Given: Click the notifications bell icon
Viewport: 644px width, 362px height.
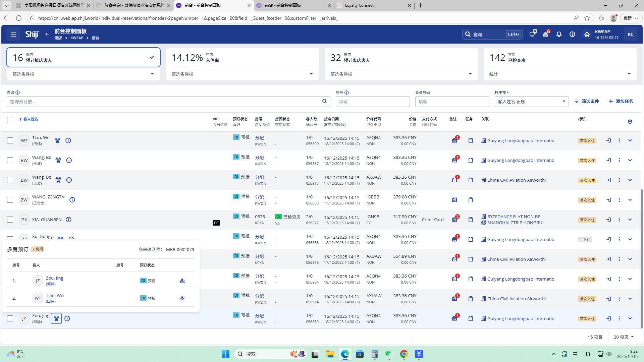Looking at the screenshot, I should click(x=559, y=34).
